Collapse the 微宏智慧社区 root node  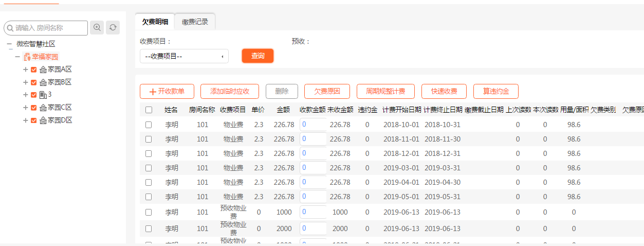9,45
